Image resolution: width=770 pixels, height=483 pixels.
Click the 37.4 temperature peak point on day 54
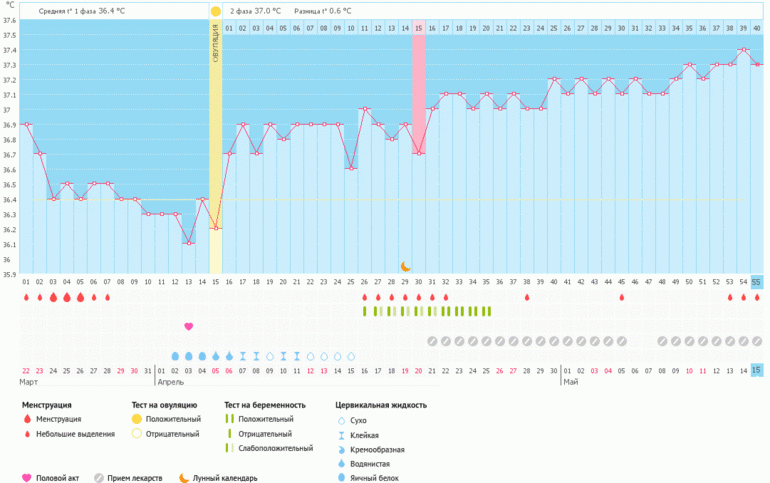pyautogui.click(x=744, y=50)
